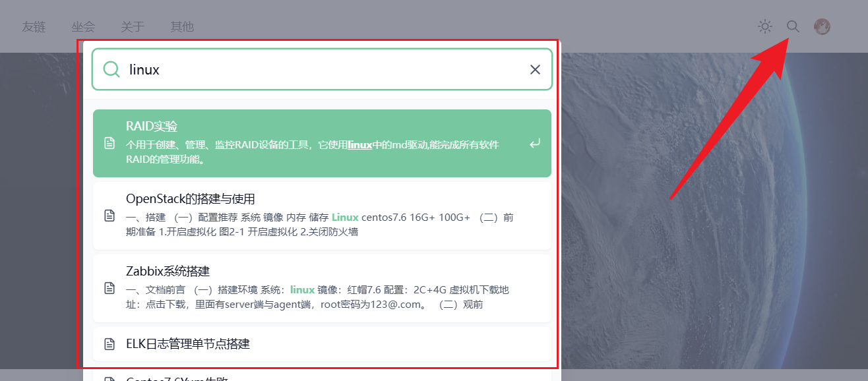Image resolution: width=868 pixels, height=381 pixels.
Task: Open the RAID实验 search result title
Action: 152,127
